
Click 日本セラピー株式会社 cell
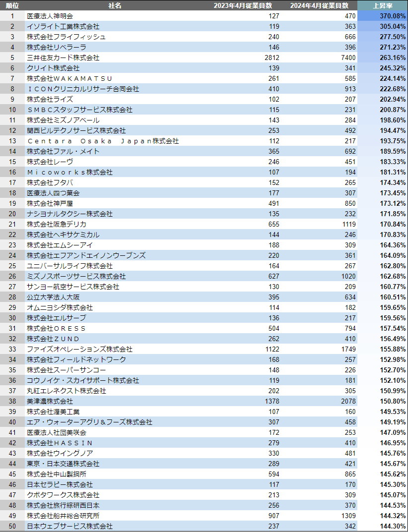pos(60,484)
